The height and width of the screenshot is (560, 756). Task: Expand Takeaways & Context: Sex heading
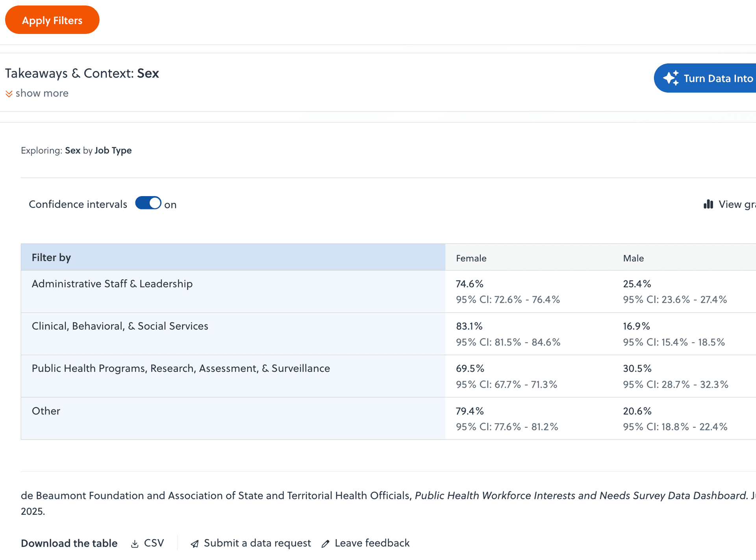[82, 73]
